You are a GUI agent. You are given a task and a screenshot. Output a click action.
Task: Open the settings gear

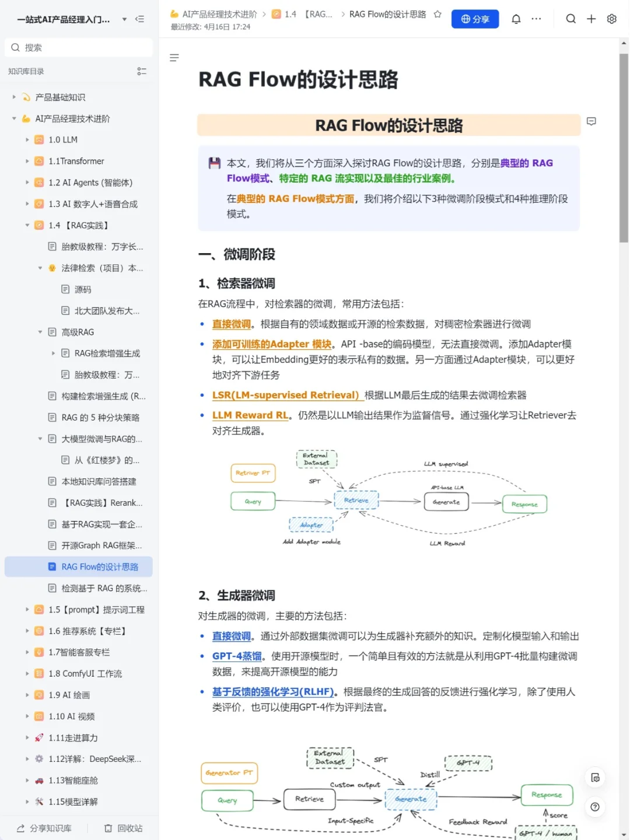(x=611, y=19)
